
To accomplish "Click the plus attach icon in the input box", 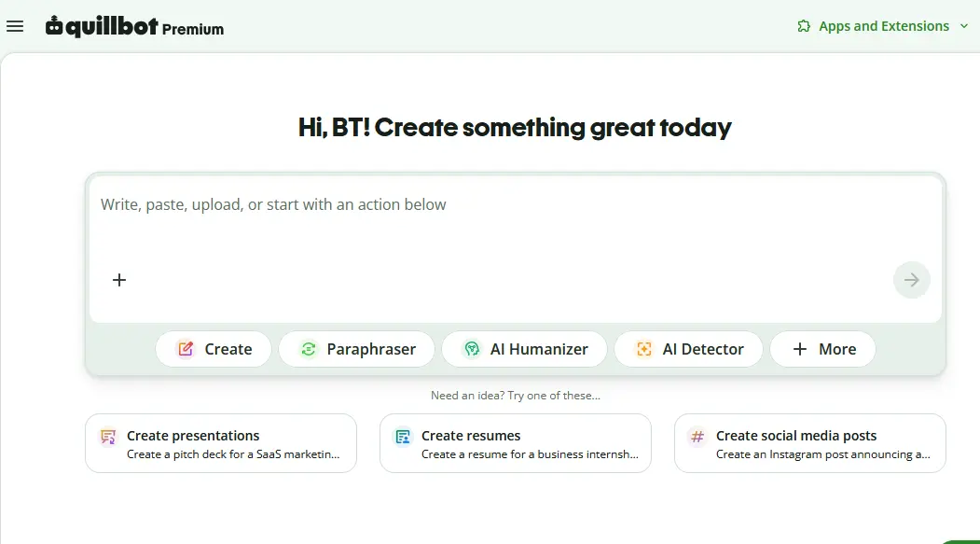I will pyautogui.click(x=118, y=280).
